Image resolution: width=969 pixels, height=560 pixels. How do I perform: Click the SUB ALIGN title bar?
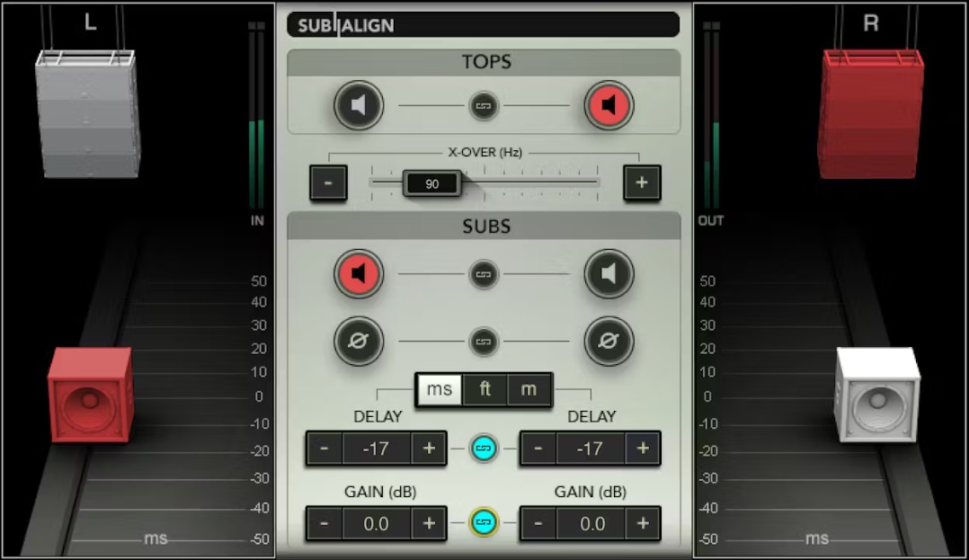click(x=484, y=25)
